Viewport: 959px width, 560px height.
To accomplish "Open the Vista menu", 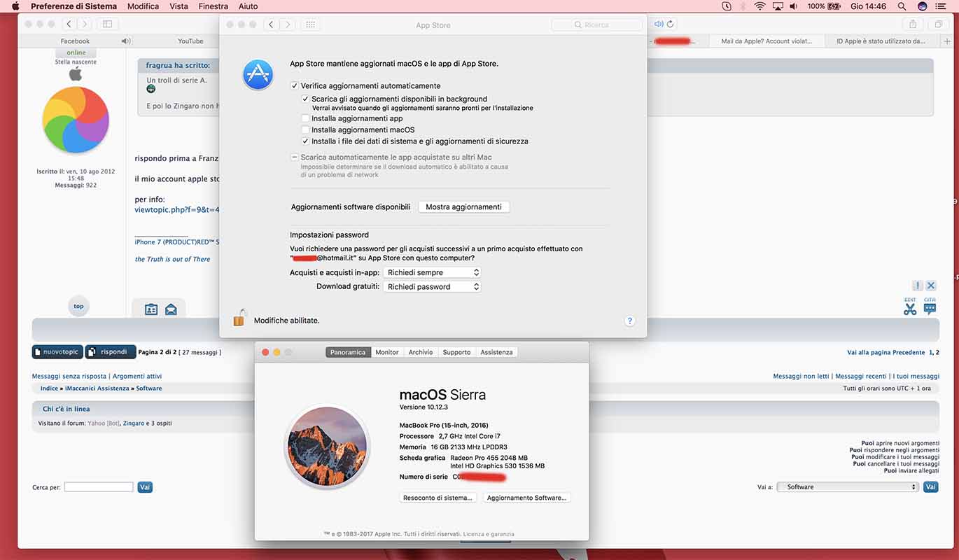I will coord(178,6).
